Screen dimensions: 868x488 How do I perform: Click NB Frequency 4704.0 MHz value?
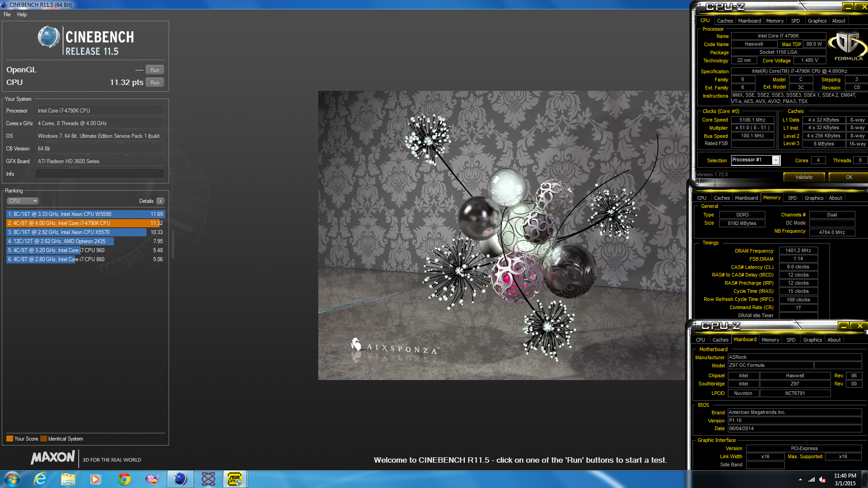pos(832,232)
